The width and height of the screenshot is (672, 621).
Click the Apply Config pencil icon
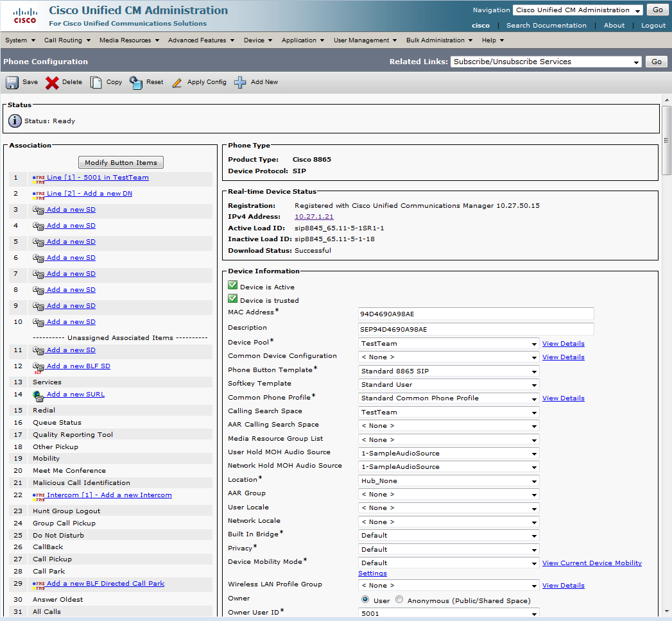tap(177, 83)
